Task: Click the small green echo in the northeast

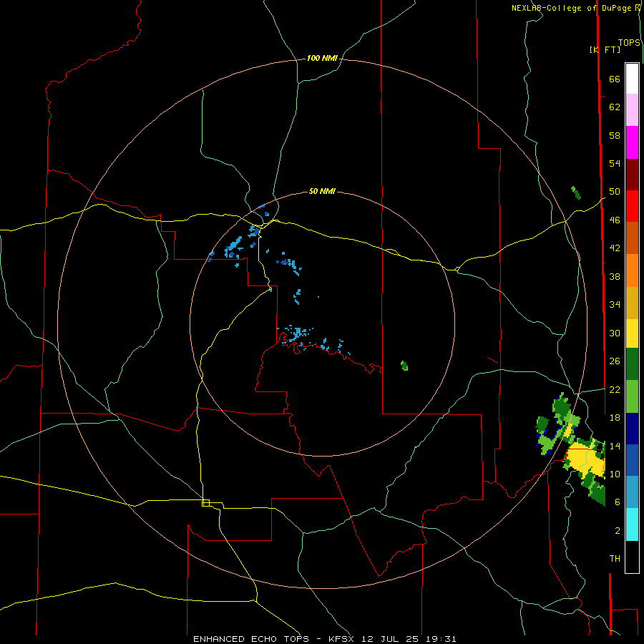Action: tap(576, 192)
